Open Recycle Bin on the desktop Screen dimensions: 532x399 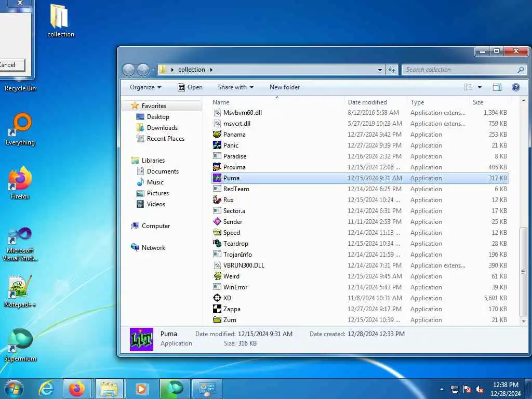(x=20, y=88)
